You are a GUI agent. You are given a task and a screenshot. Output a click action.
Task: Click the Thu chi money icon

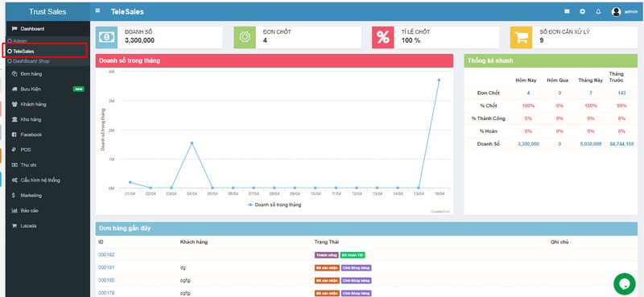tap(14, 165)
